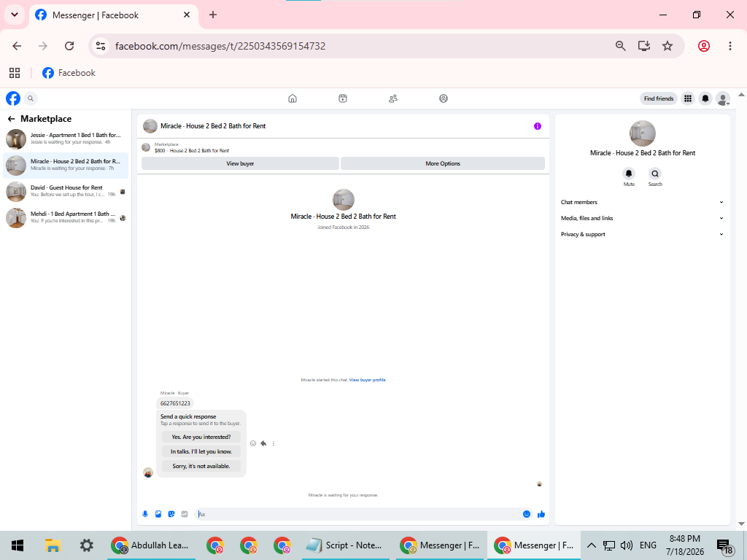This screenshot has height=560, width=747.
Task: Open site information icon in address bar
Action: [x=101, y=46]
